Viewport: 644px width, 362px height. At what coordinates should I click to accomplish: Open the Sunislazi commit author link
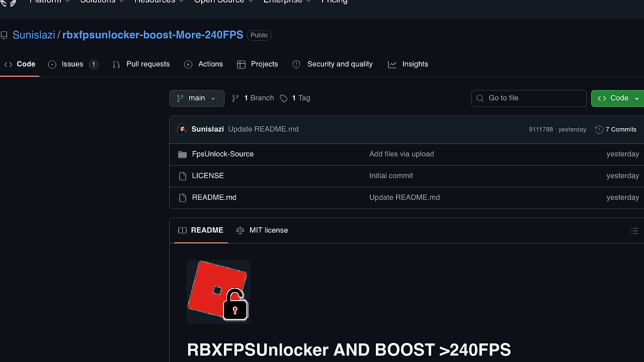pyautogui.click(x=208, y=129)
